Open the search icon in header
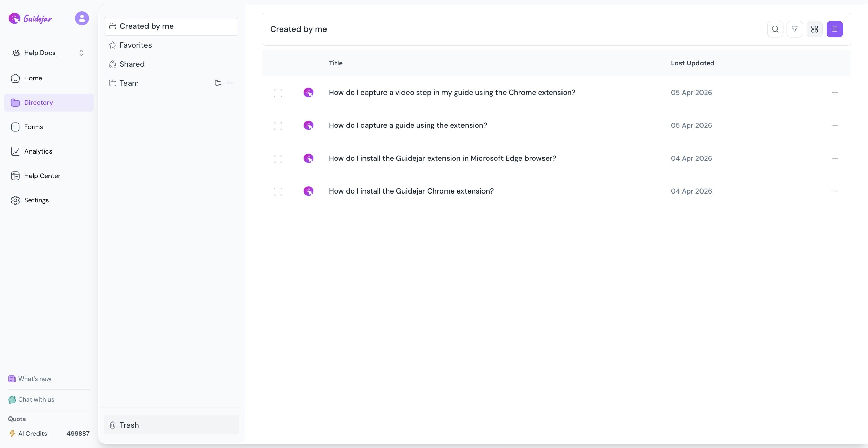Image resolution: width=868 pixels, height=448 pixels. pyautogui.click(x=775, y=29)
